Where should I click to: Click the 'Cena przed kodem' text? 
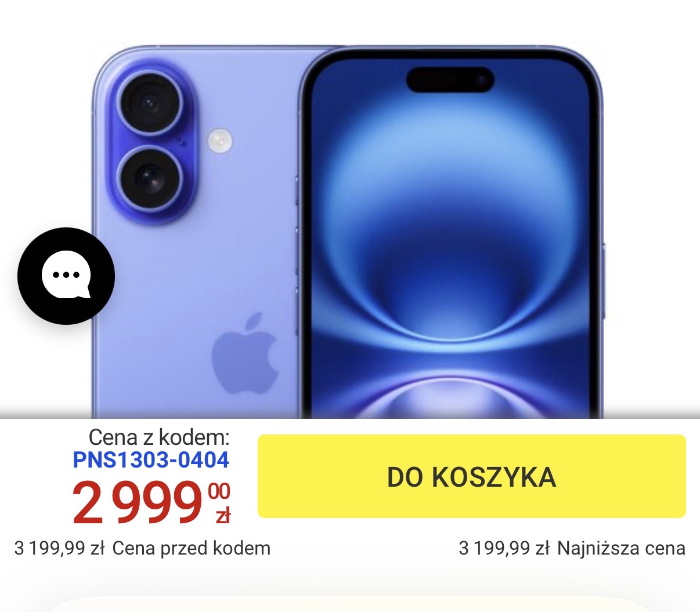pos(192,548)
